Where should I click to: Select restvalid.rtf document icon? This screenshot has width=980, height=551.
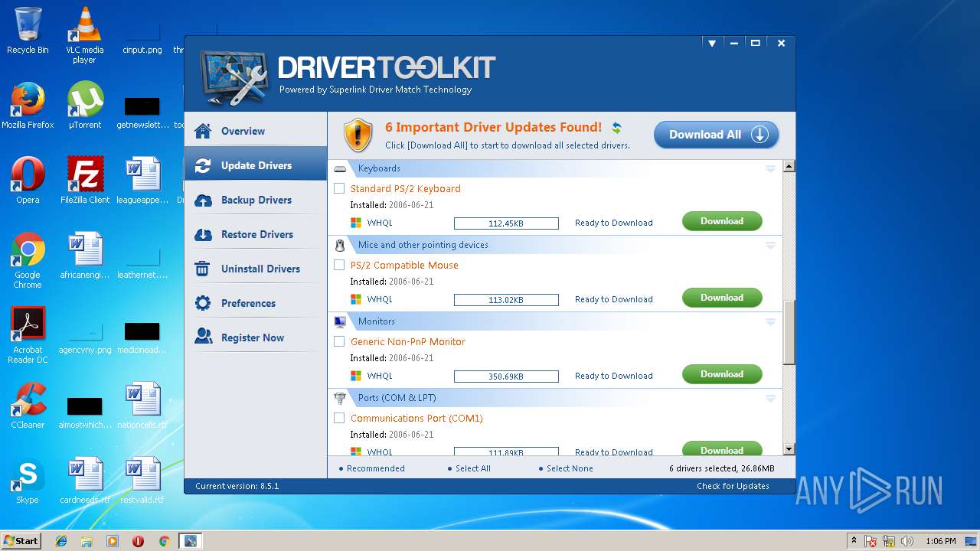[142, 481]
